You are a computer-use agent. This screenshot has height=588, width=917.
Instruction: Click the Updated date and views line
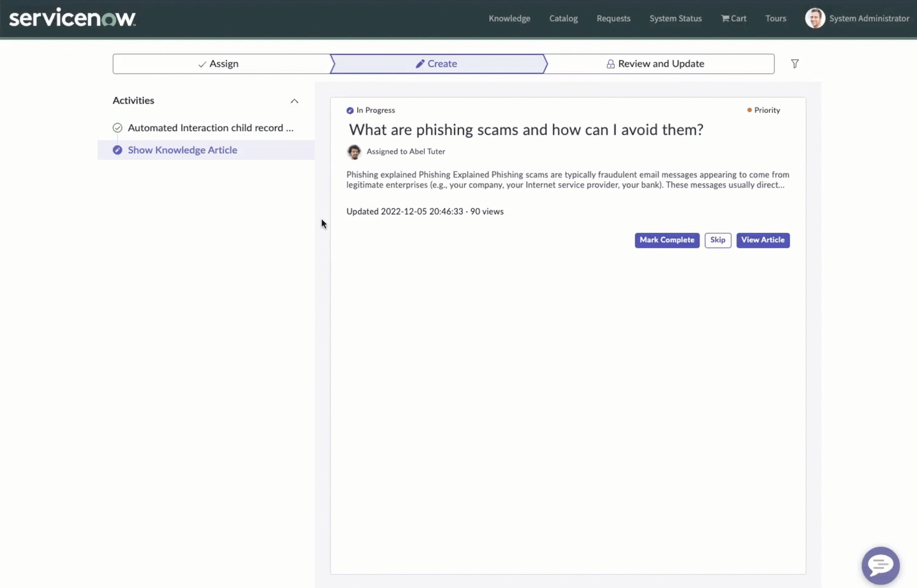click(425, 212)
